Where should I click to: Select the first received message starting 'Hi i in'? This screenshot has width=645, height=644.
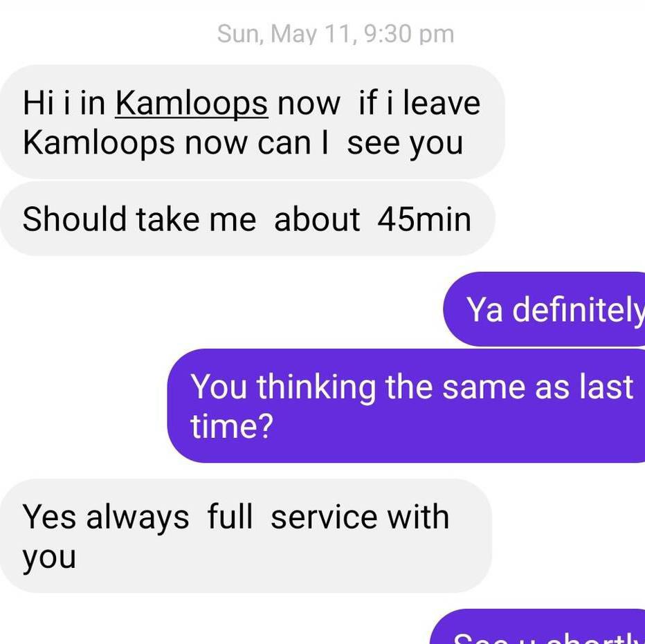tap(252, 122)
